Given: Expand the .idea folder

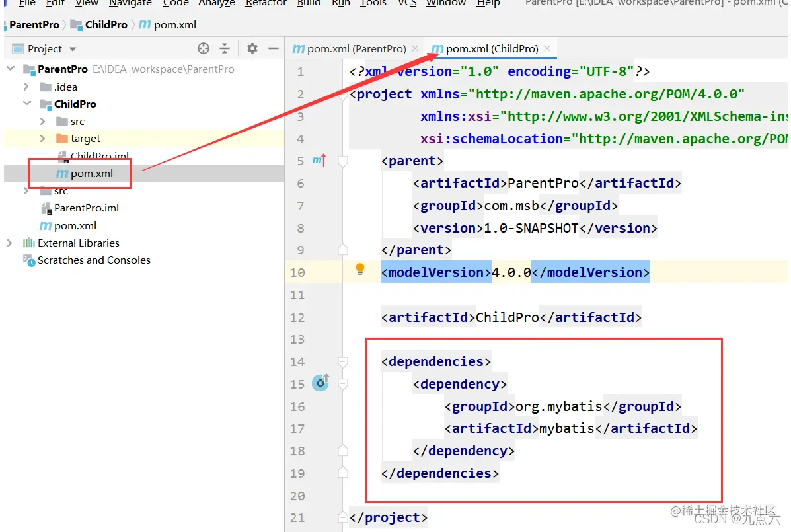Looking at the screenshot, I should (x=26, y=87).
